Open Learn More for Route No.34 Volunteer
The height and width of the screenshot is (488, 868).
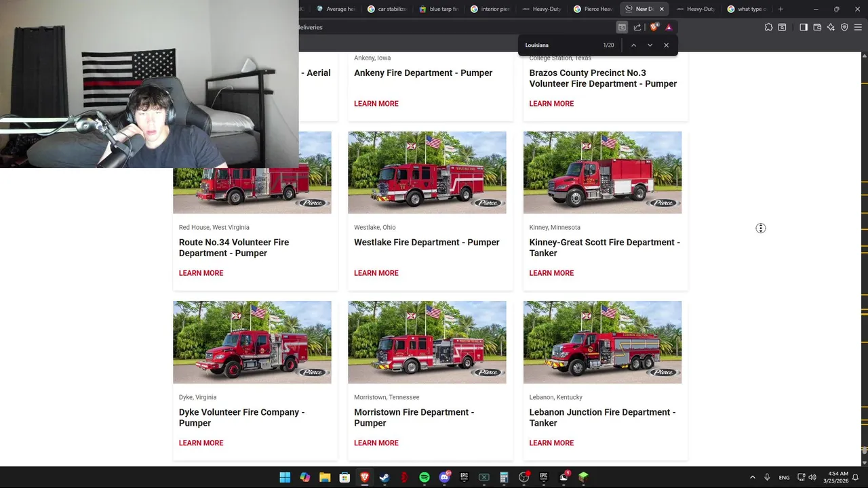click(201, 273)
